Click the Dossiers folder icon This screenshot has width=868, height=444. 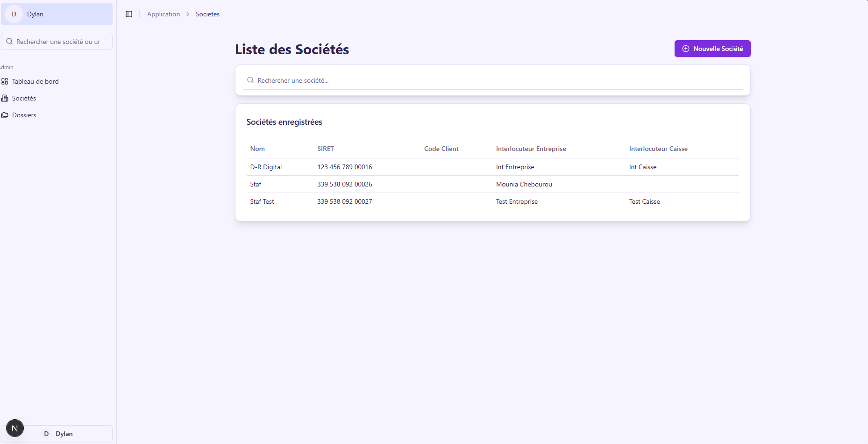point(5,115)
